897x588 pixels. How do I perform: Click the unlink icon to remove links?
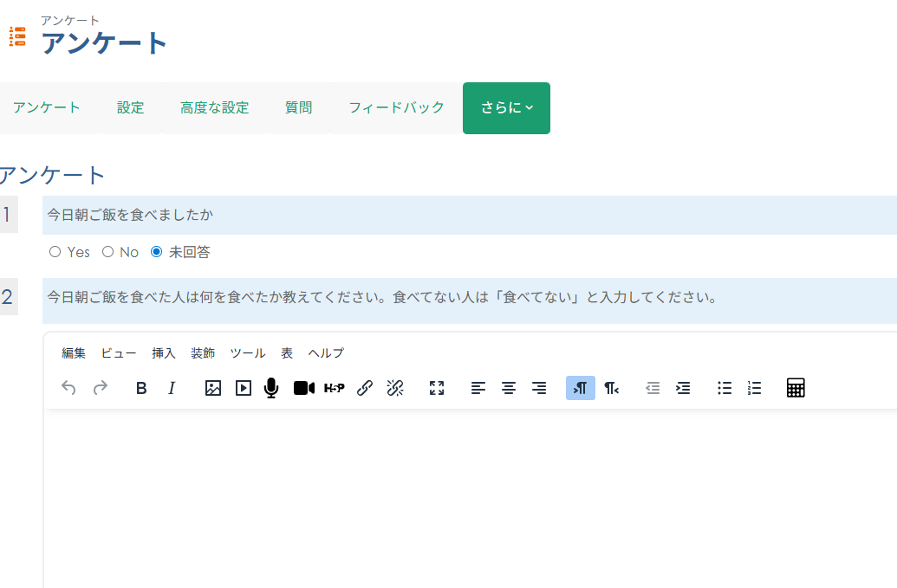pos(395,388)
